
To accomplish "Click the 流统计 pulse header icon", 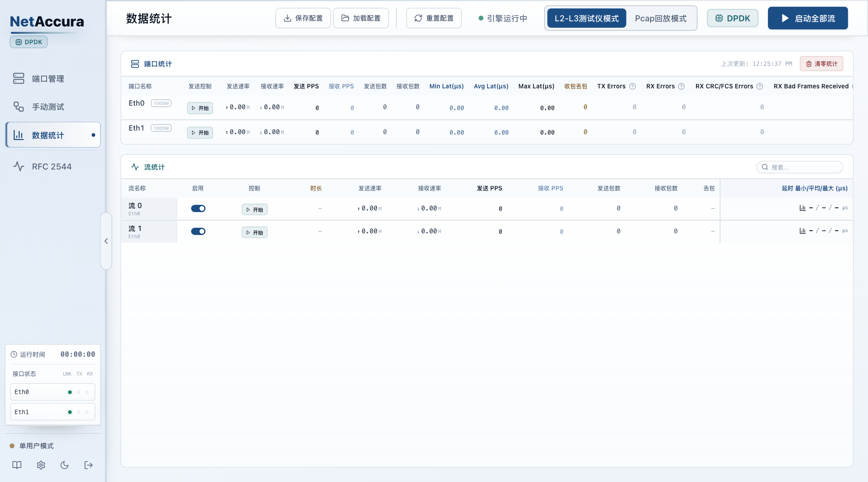I will click(135, 167).
